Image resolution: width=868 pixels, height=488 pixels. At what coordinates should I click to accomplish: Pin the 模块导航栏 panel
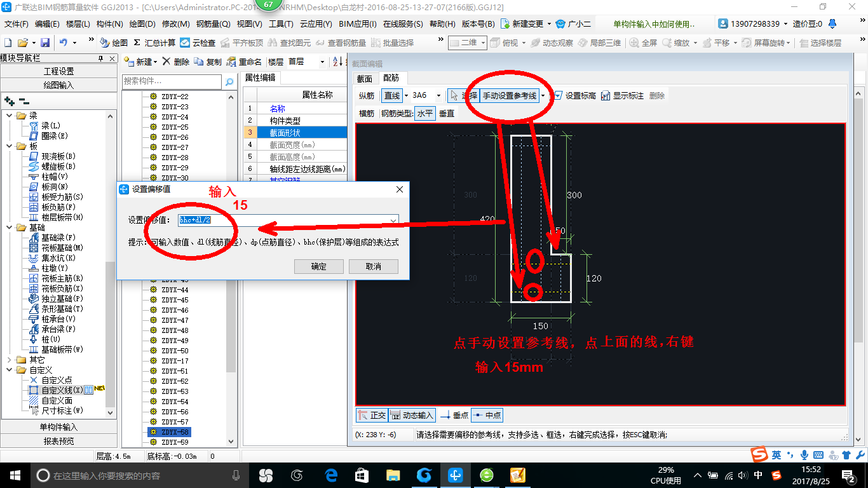[100, 58]
